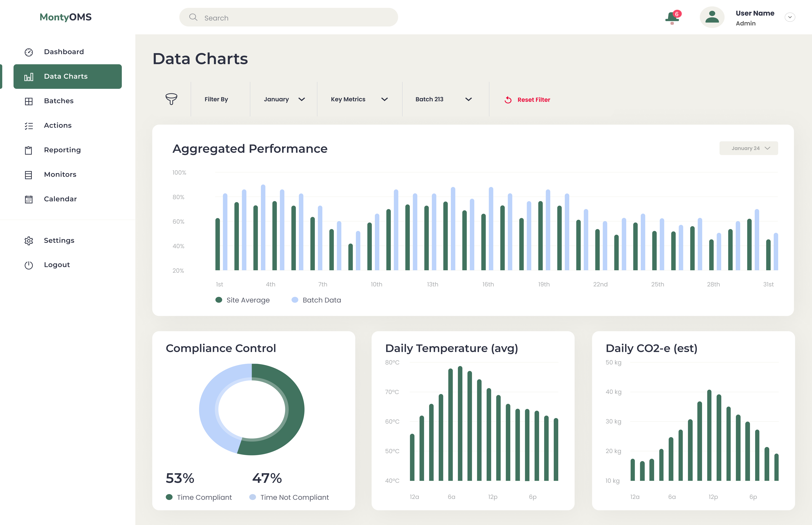Open the Settings menu item
Image resolution: width=812 pixels, height=525 pixels.
(x=68, y=241)
